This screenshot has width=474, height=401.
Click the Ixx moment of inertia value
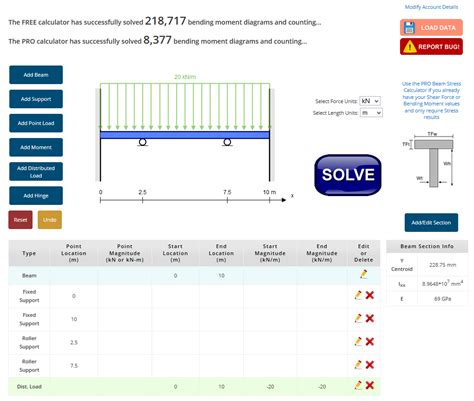click(444, 284)
